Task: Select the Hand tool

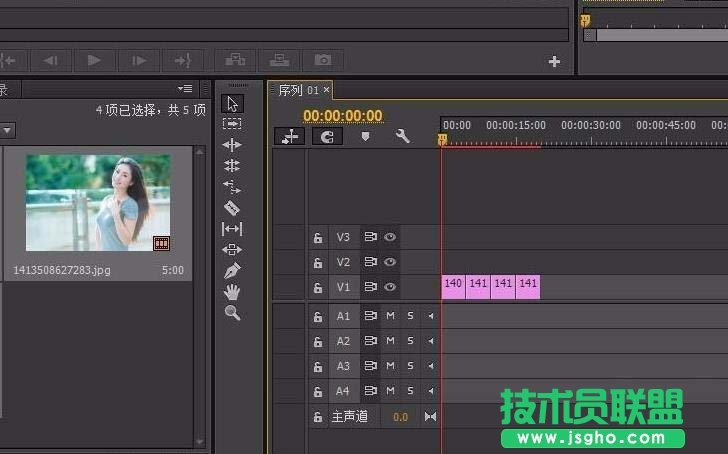Action: pos(232,292)
